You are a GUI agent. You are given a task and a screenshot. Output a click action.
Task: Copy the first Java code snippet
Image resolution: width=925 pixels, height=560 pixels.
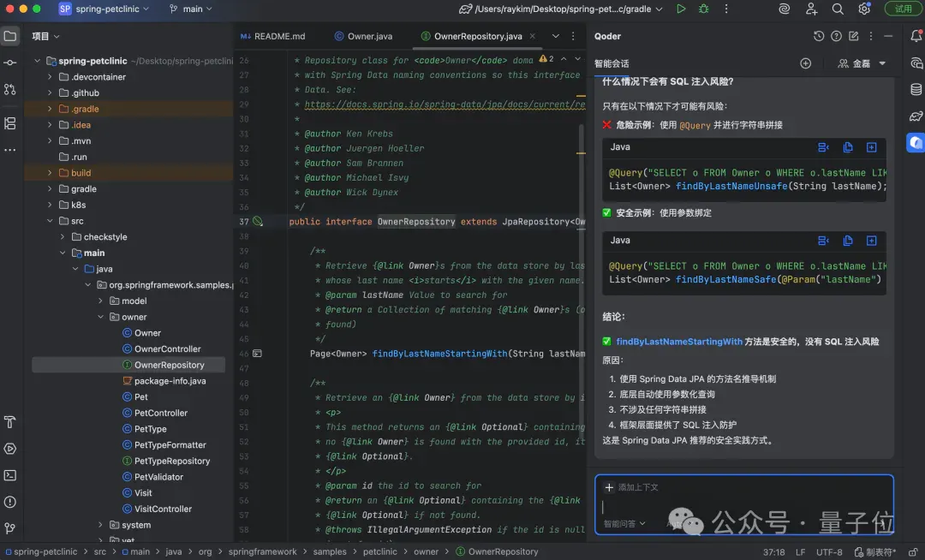[x=848, y=147]
